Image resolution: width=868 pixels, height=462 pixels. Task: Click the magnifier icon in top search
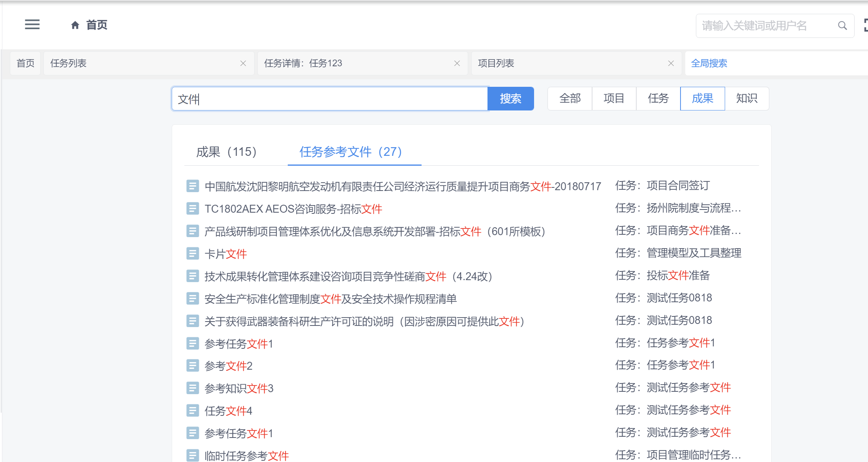tap(842, 26)
